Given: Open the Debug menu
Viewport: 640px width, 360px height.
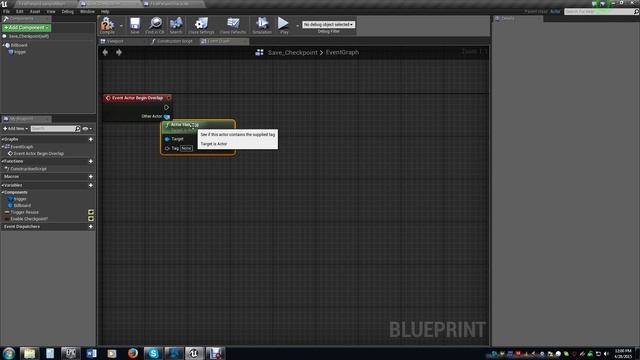Looking at the screenshot, I should tap(68, 11).
